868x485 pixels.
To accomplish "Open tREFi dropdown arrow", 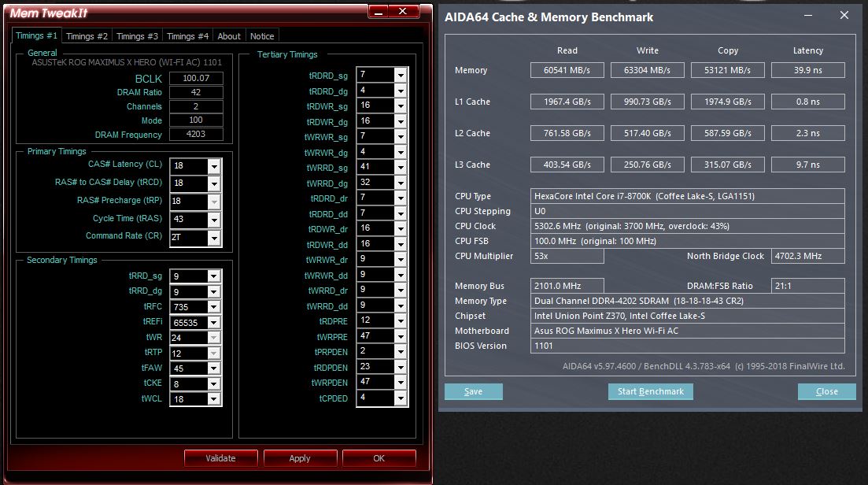I will (x=214, y=322).
